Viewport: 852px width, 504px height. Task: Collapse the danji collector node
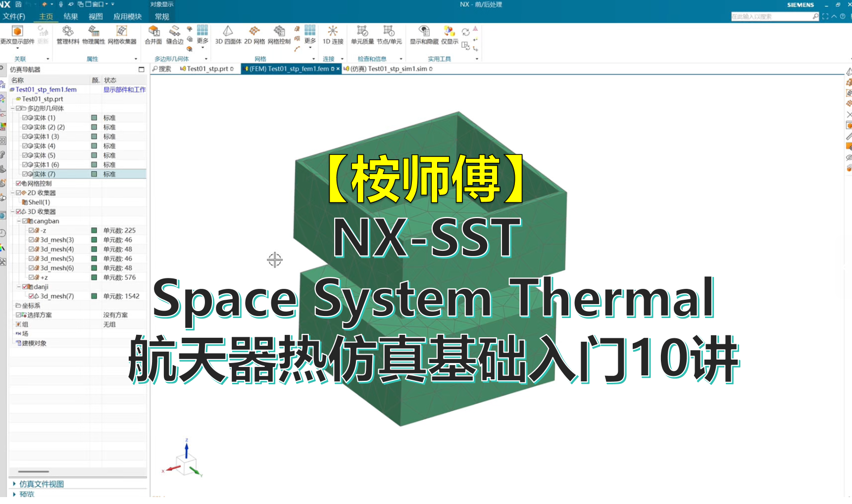[19, 287]
